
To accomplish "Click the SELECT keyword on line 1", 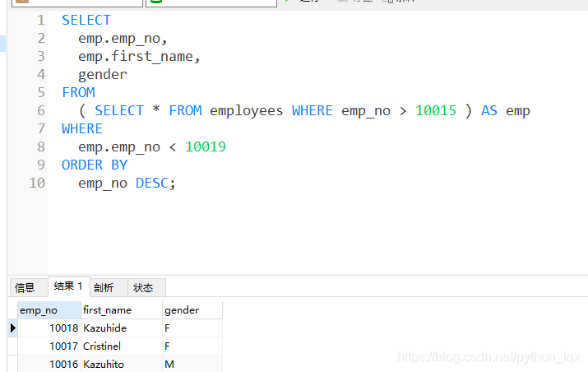I will tap(86, 21).
